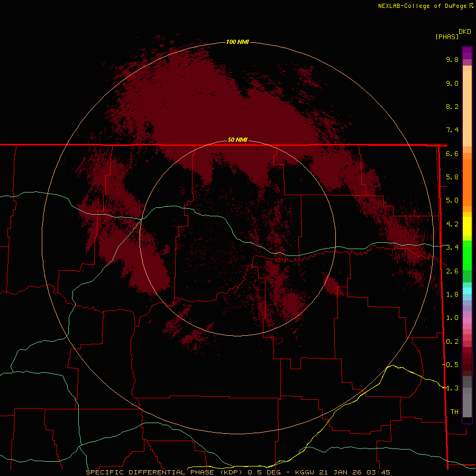The width and height of the screenshot is (476, 476).
Task: Click the DKD legend unit label
Action: click(465, 31)
